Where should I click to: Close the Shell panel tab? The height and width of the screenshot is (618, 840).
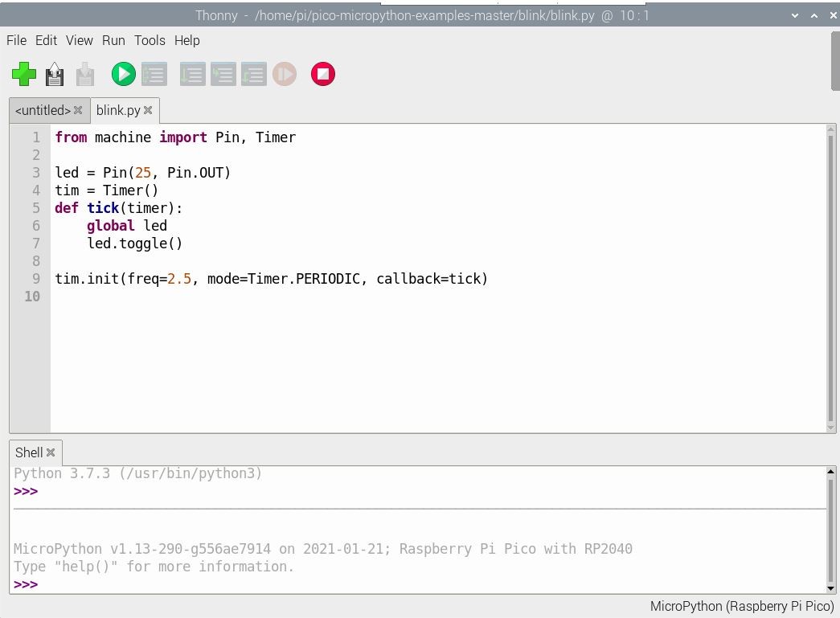coord(51,452)
